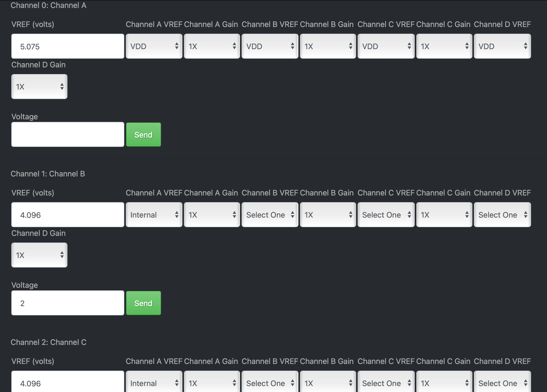Click Send for Channel 1: Channel B
The height and width of the screenshot is (392, 547).
(x=143, y=303)
